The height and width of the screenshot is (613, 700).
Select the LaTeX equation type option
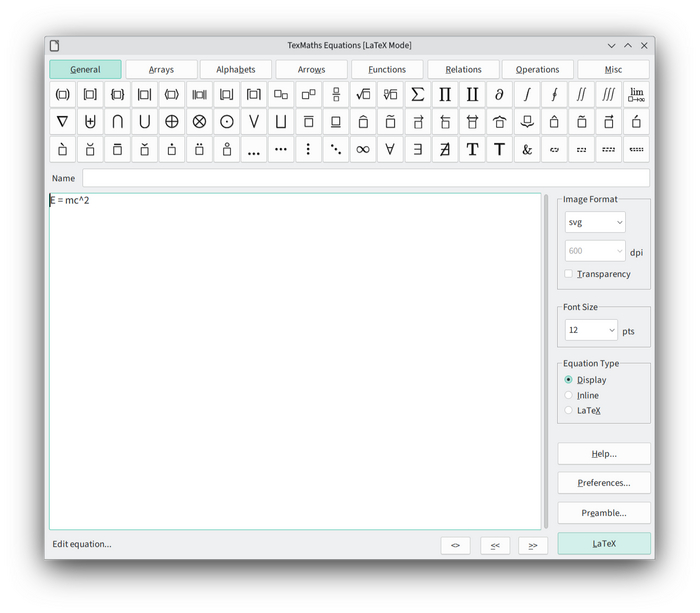pos(569,410)
